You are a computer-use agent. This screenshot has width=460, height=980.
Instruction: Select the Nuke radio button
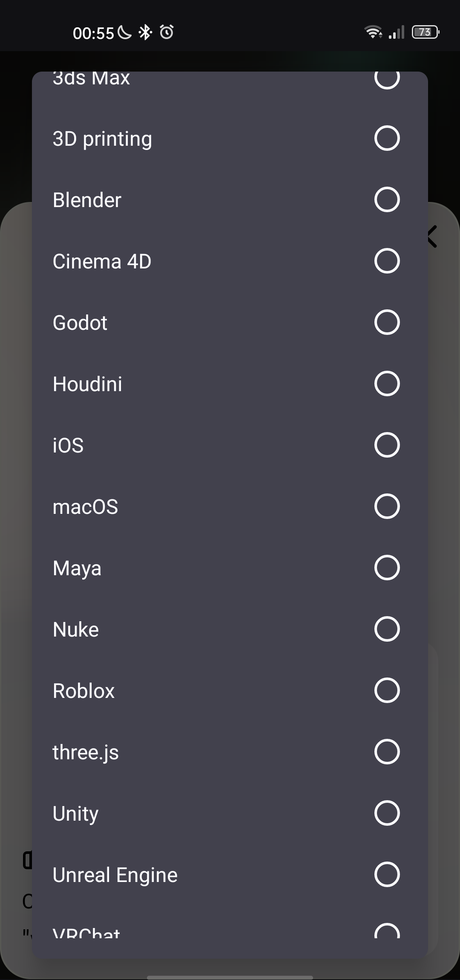[387, 629]
